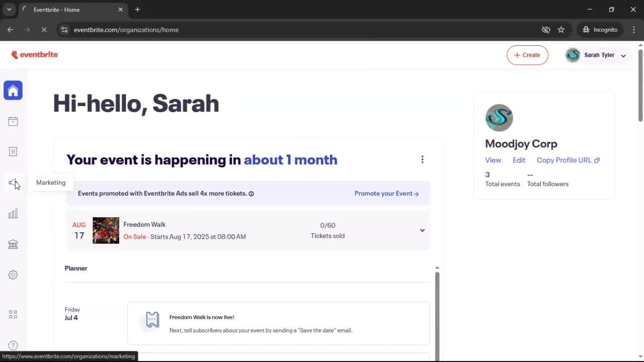Click the Planner section heading
644x362 pixels.
(x=76, y=268)
